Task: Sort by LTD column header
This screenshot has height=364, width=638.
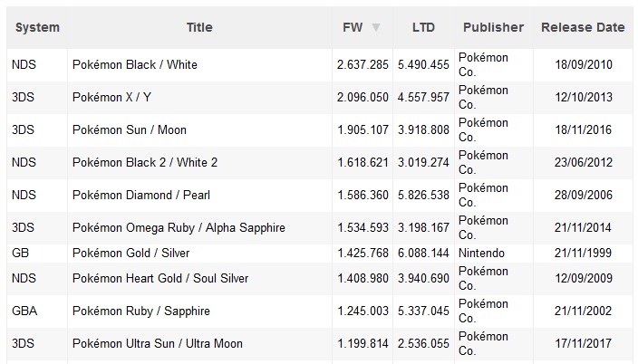Action: coord(423,27)
